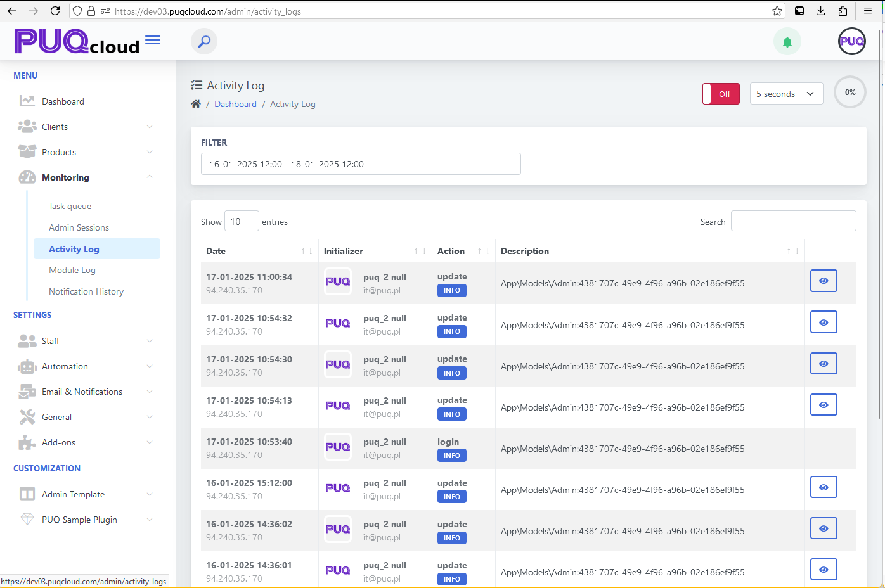Open the 5 seconds refresh interval dropdown
This screenshot has width=885, height=588.
786,94
